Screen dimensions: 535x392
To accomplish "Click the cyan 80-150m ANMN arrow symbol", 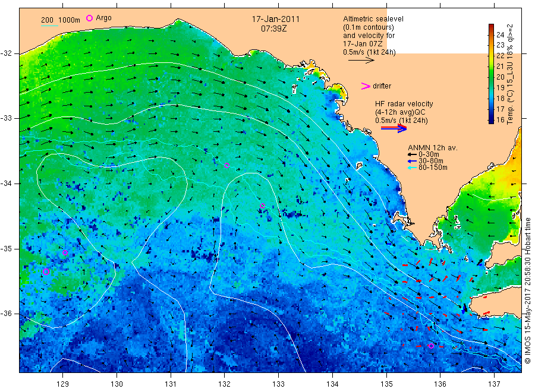I will (412, 167).
